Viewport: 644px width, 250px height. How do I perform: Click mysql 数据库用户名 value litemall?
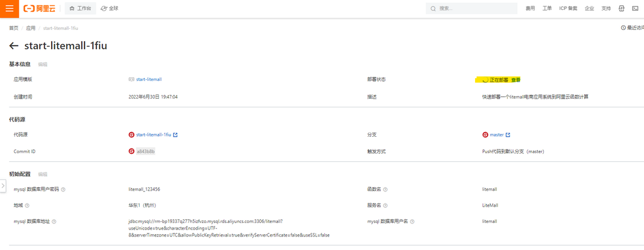pos(490,221)
